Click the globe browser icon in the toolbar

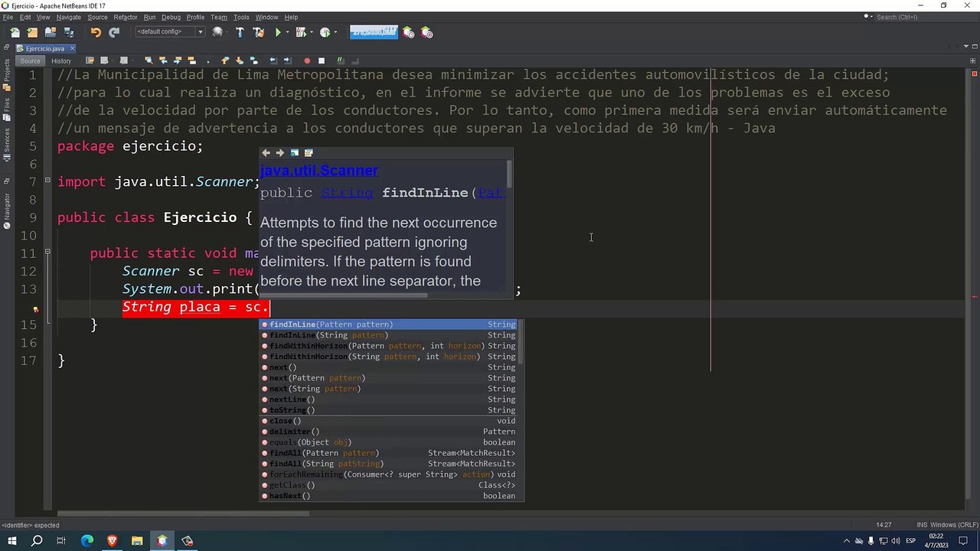coord(217,32)
